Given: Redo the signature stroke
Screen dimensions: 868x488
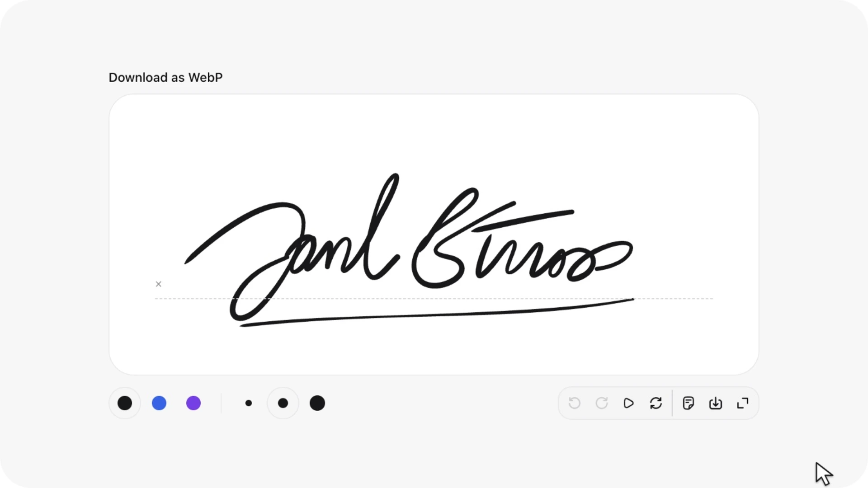Looking at the screenshot, I should pos(602,403).
